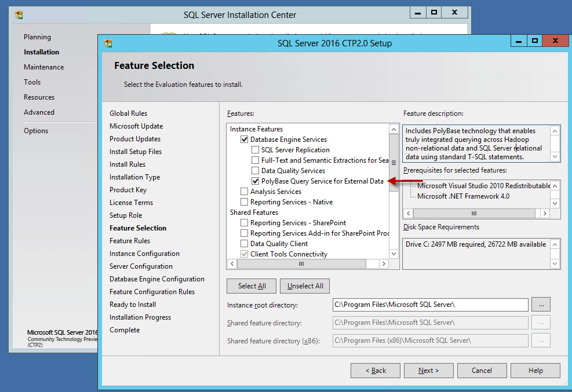Browse for the instance root directory
Viewport: 572px width, 392px height.
(540, 305)
